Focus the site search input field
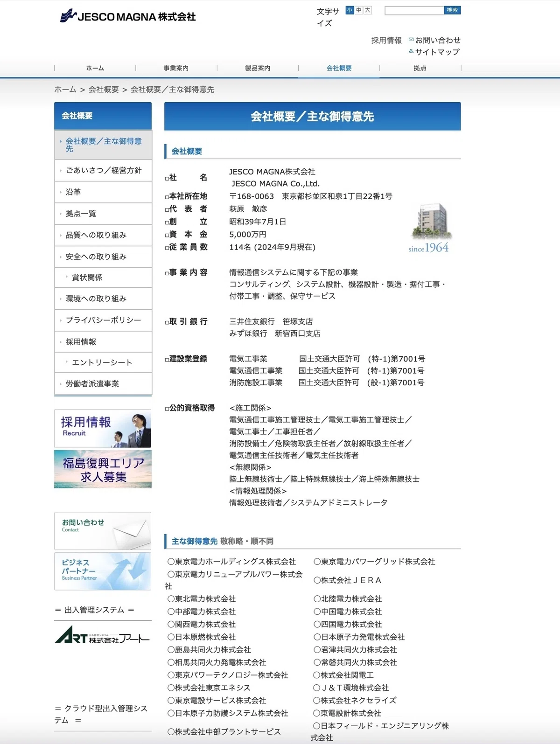This screenshot has height=744, width=560. tap(414, 10)
